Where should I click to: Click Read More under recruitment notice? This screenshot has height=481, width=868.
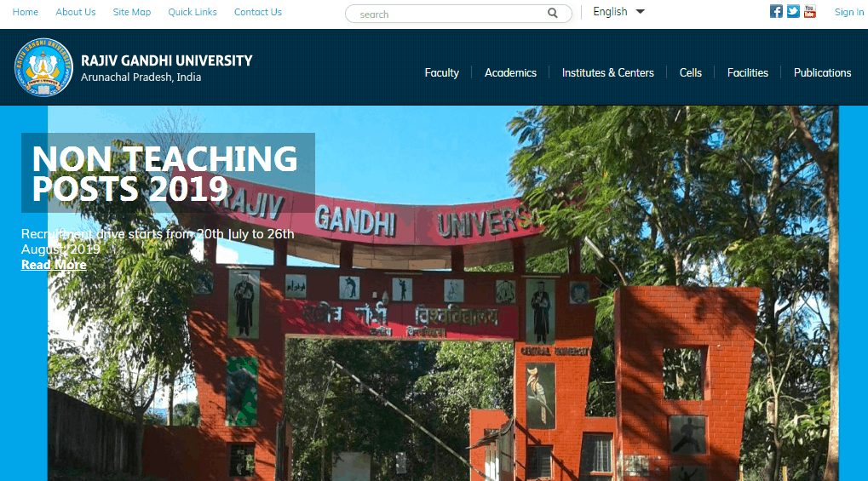[54, 265]
